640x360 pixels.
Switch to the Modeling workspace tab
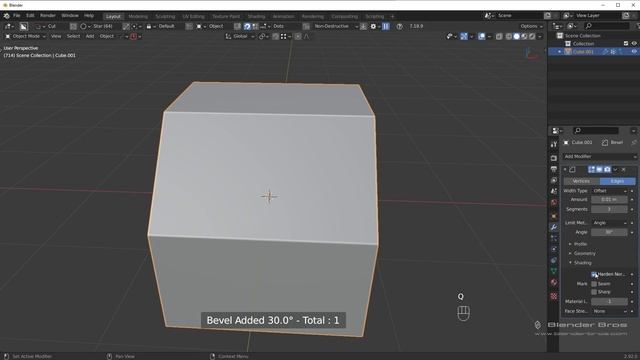point(138,16)
